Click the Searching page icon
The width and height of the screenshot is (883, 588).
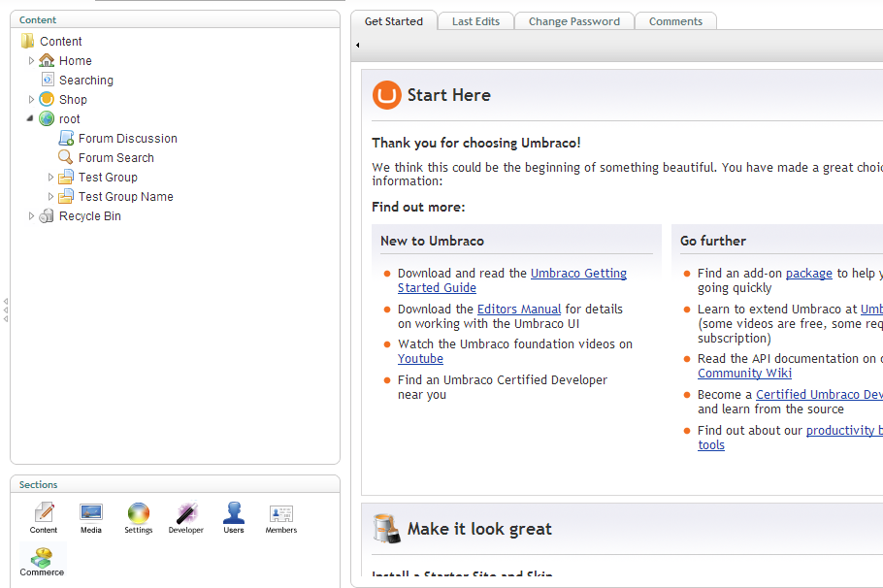pos(48,80)
